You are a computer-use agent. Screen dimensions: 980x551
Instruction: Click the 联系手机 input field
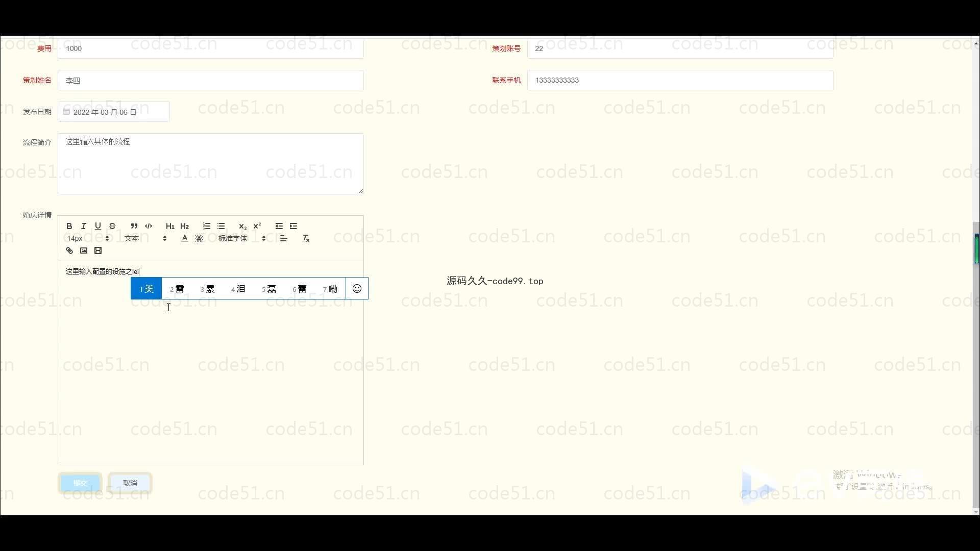pyautogui.click(x=680, y=80)
